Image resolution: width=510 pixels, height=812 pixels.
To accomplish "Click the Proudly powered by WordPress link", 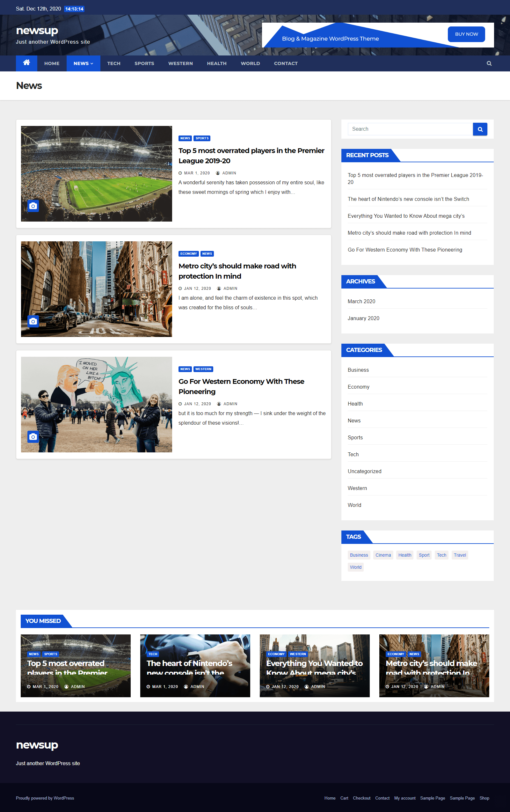I will coord(45,798).
